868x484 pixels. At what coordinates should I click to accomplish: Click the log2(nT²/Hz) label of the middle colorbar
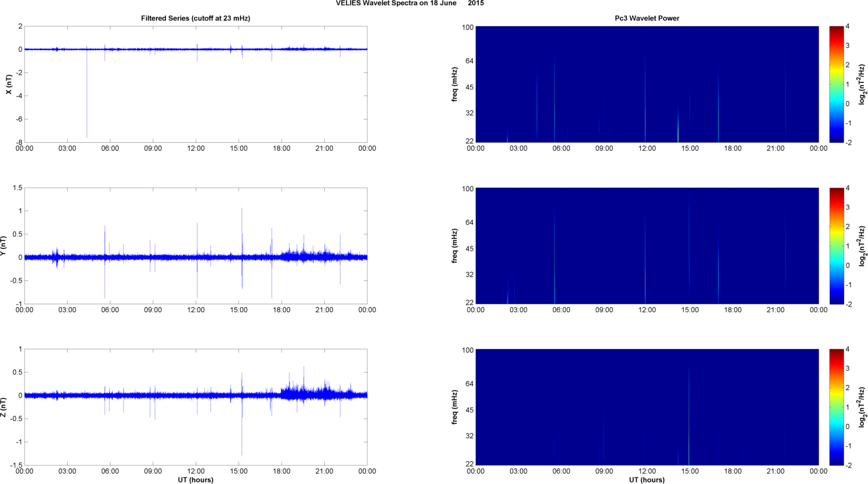(862, 246)
